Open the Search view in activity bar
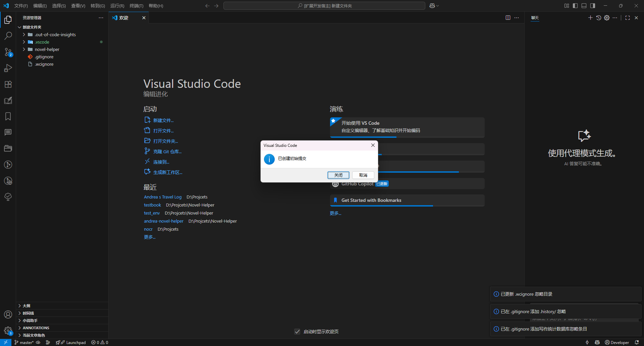The height and width of the screenshot is (346, 644). (8, 36)
